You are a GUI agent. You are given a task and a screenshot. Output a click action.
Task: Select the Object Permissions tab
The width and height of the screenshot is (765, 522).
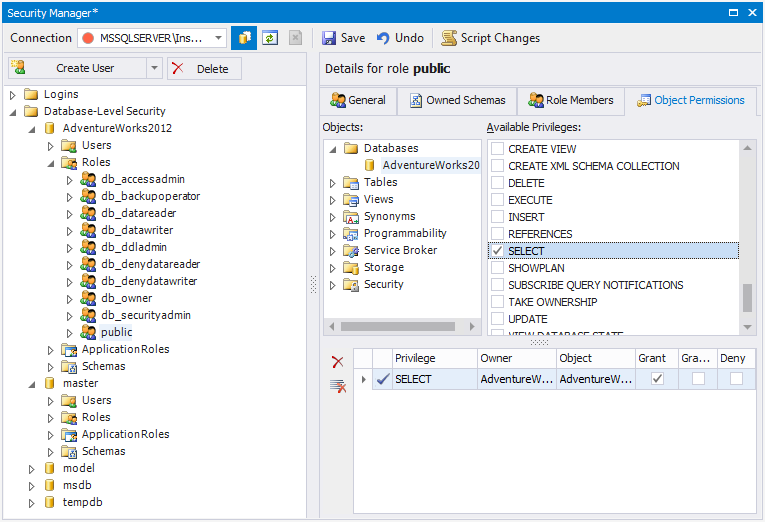tap(690, 100)
